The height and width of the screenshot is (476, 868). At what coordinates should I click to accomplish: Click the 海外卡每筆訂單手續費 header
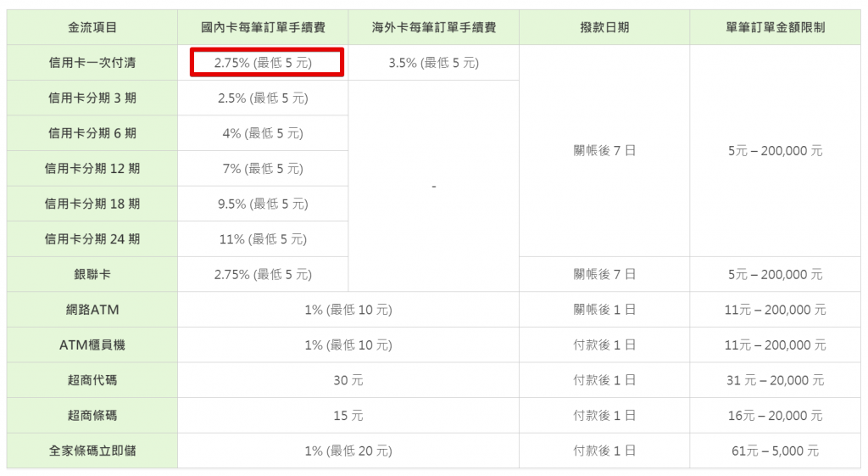click(x=433, y=27)
